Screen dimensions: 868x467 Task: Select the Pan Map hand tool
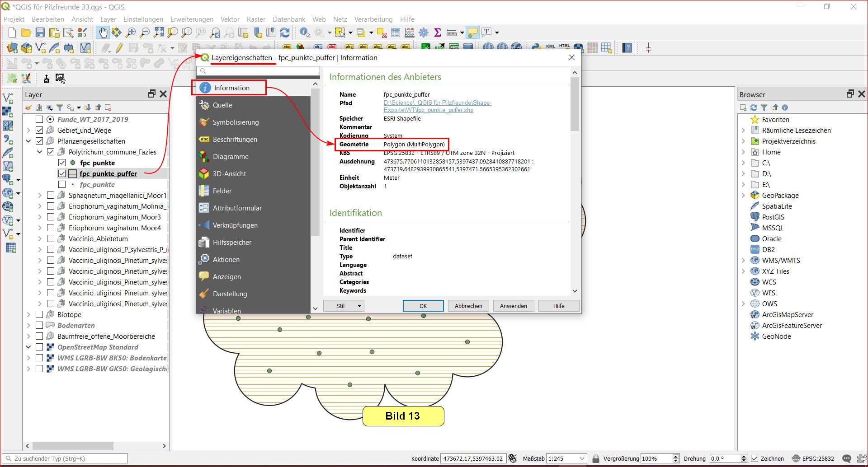coord(103,33)
